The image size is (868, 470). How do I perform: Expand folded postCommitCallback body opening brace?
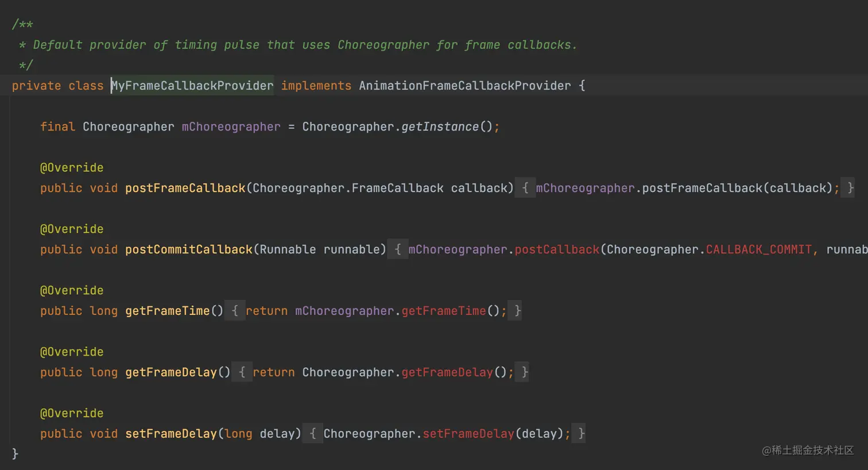click(x=398, y=249)
